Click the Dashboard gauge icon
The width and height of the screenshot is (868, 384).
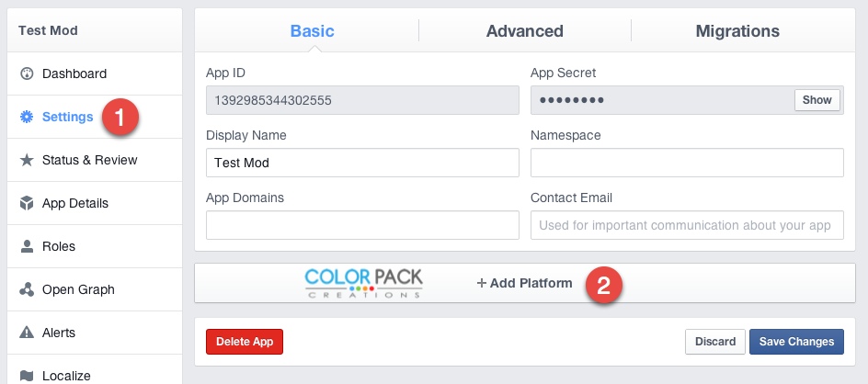pyautogui.click(x=27, y=73)
